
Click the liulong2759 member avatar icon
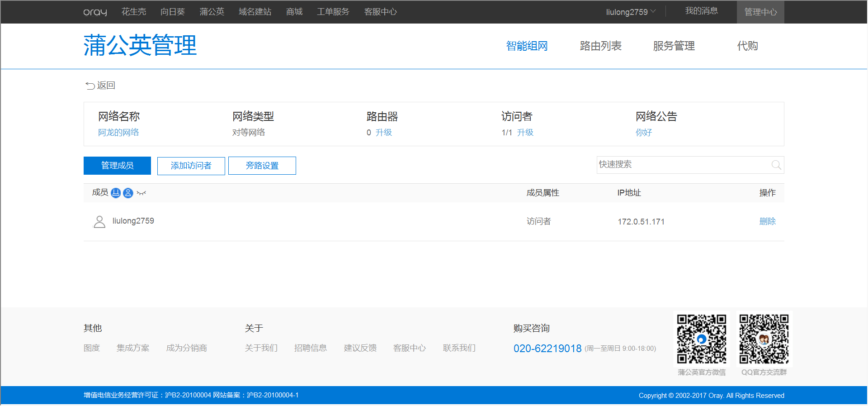pyautogui.click(x=99, y=221)
